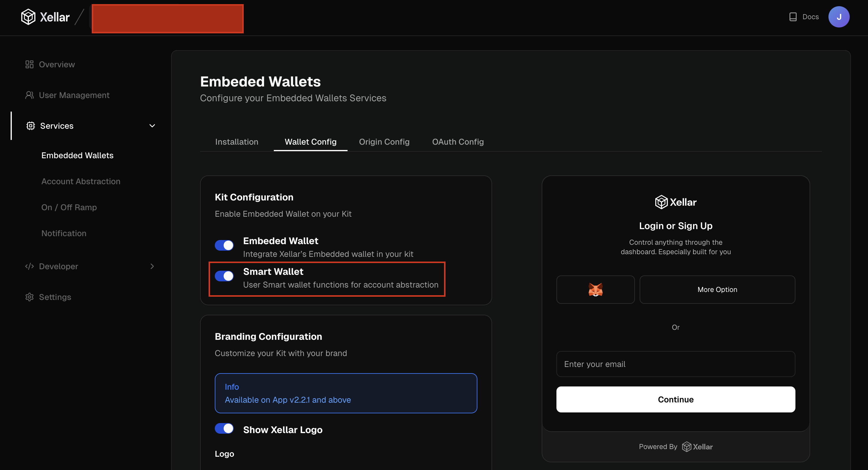Click 'Available on App v2.2.1 and above' text
Image resolution: width=868 pixels, height=470 pixels.
288,400
